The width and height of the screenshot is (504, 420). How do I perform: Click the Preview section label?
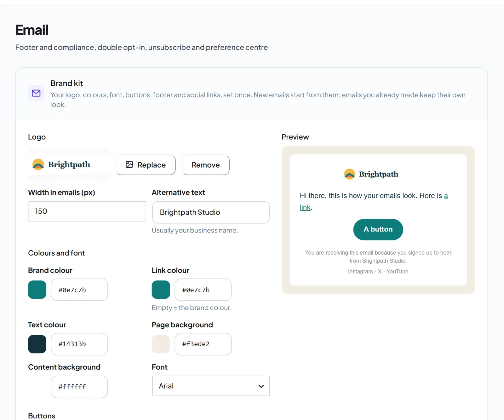(295, 137)
